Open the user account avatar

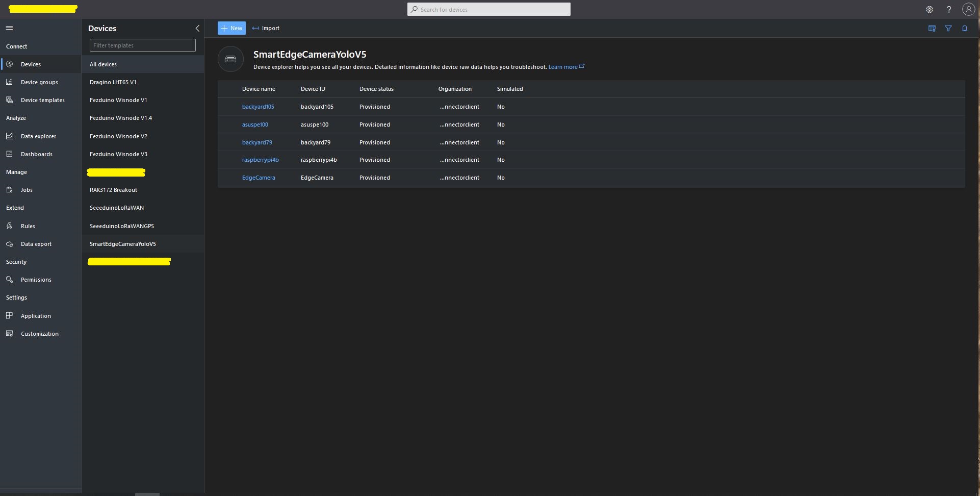pos(968,9)
